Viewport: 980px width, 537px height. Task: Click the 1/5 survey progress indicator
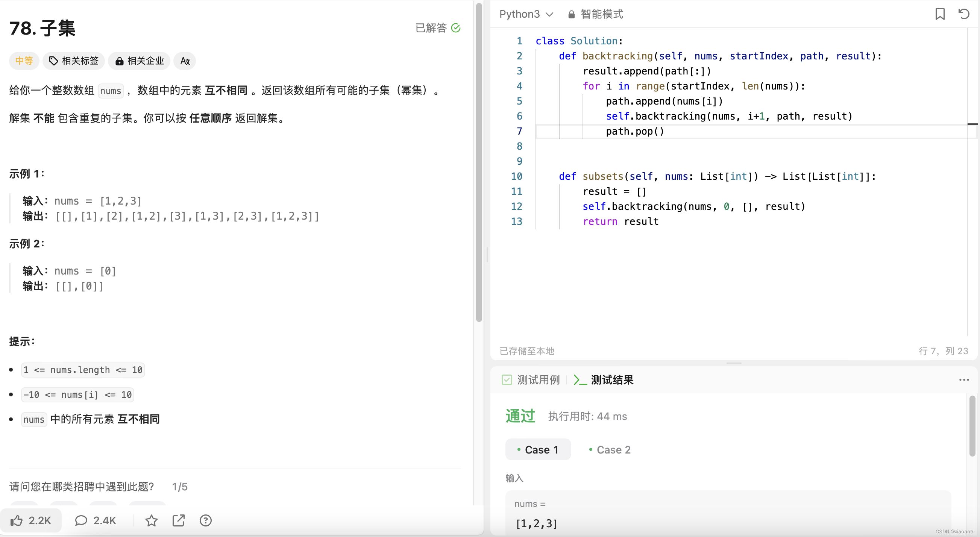[x=179, y=486]
